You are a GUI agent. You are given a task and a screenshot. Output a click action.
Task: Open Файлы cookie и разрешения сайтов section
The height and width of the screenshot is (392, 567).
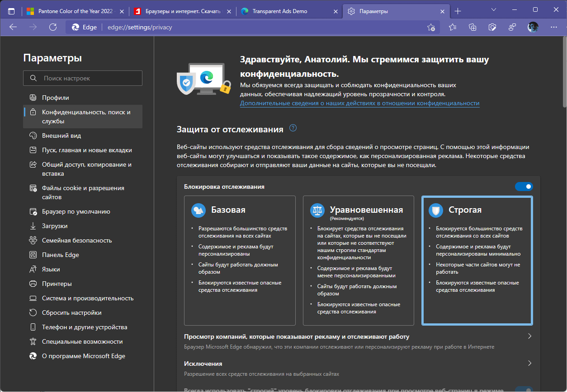[x=83, y=192]
